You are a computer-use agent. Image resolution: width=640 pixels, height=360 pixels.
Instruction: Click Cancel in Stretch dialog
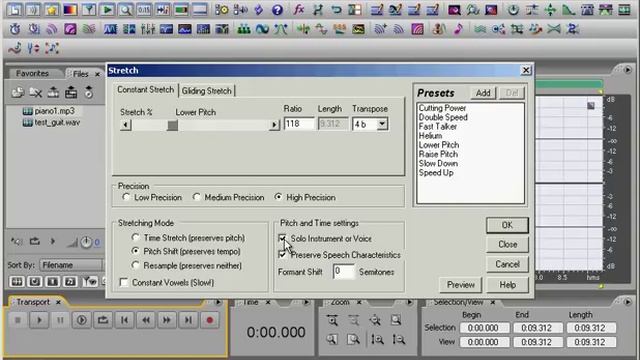point(507,264)
